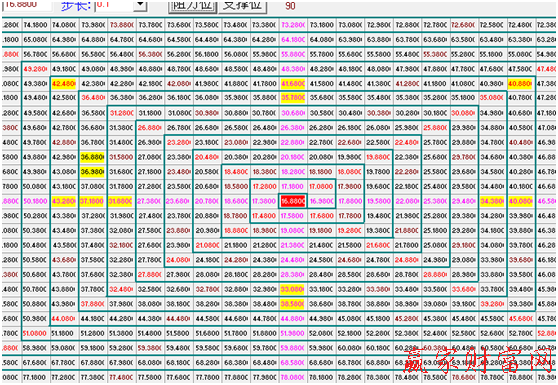
Task: Select the yellow 33.080 cell
Action: 293,289
